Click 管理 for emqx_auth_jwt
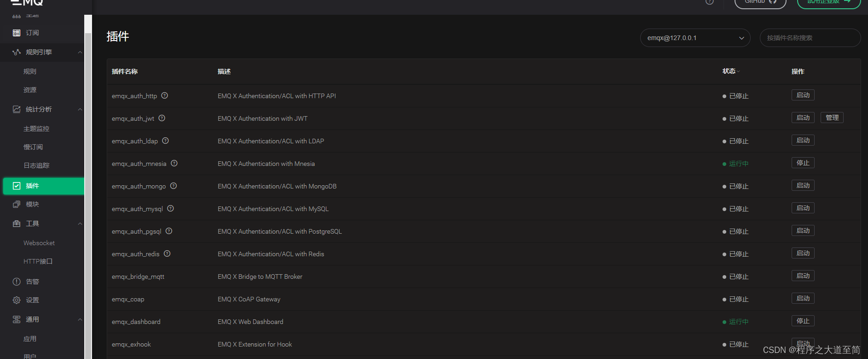Viewport: 868px width, 359px height. 832,118
